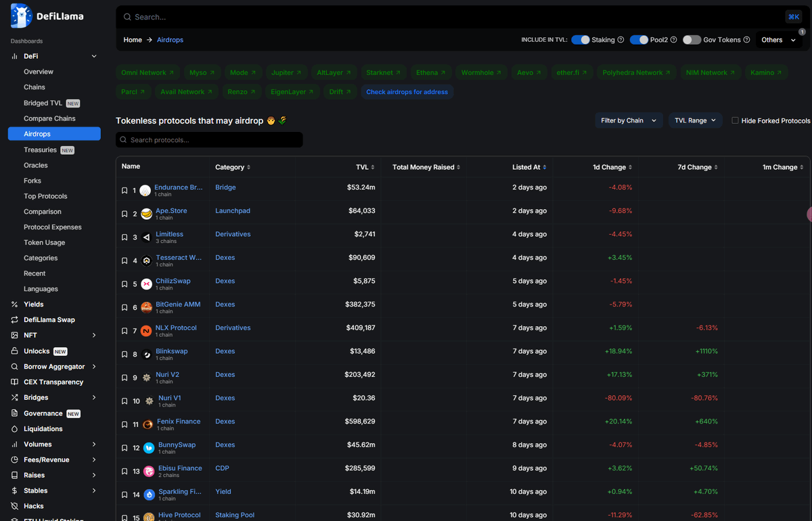Click the Home breadcrumb link
The width and height of the screenshot is (812, 521).
pos(133,40)
